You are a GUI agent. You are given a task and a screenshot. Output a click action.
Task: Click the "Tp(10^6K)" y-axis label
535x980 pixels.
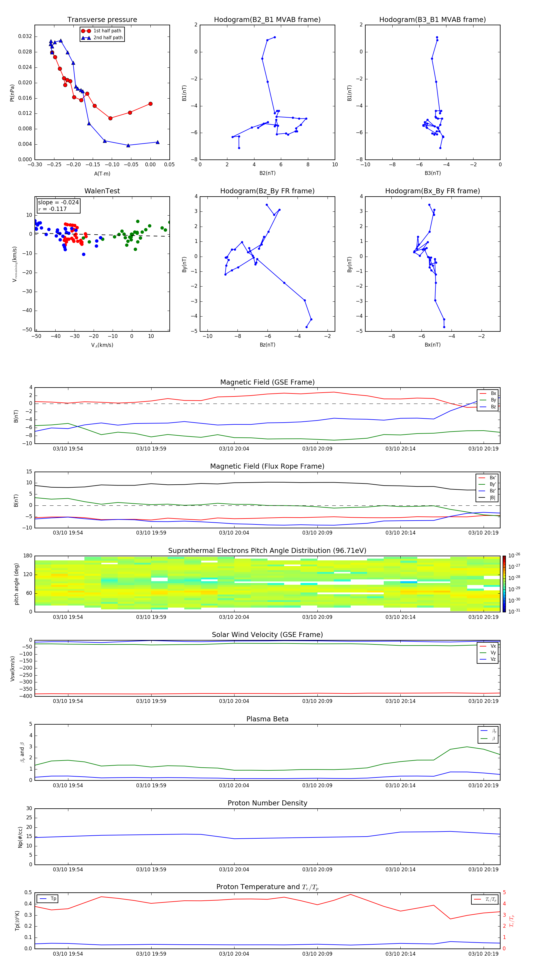17,920
